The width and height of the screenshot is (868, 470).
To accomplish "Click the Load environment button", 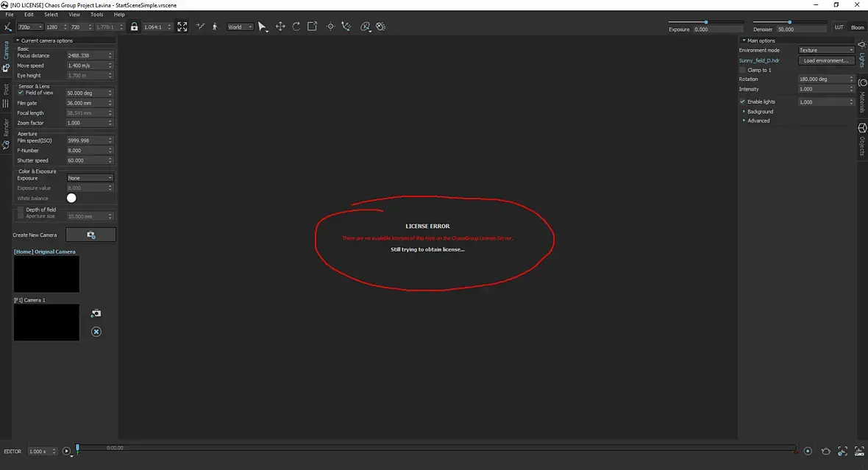I will point(826,60).
